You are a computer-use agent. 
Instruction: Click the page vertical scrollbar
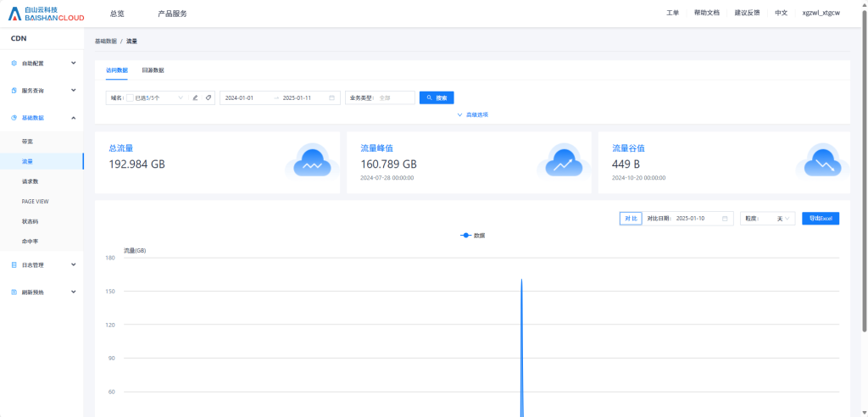click(864, 170)
